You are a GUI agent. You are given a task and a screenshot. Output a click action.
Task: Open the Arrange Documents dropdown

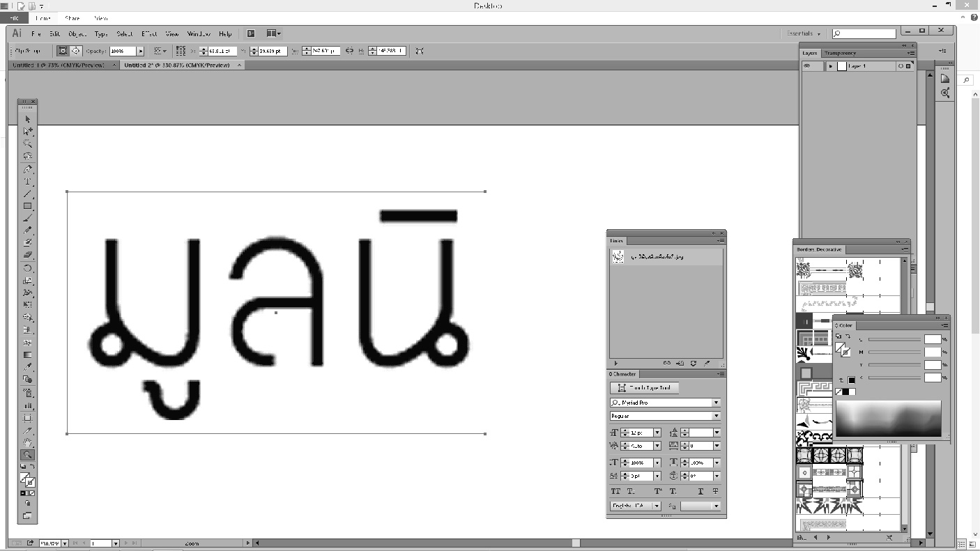(x=274, y=33)
